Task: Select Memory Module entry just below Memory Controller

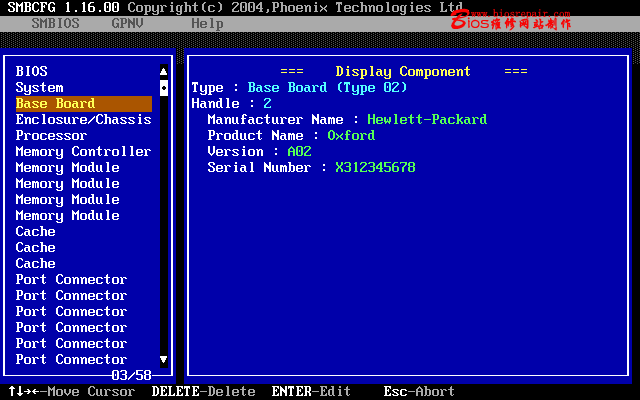Action: (68, 168)
